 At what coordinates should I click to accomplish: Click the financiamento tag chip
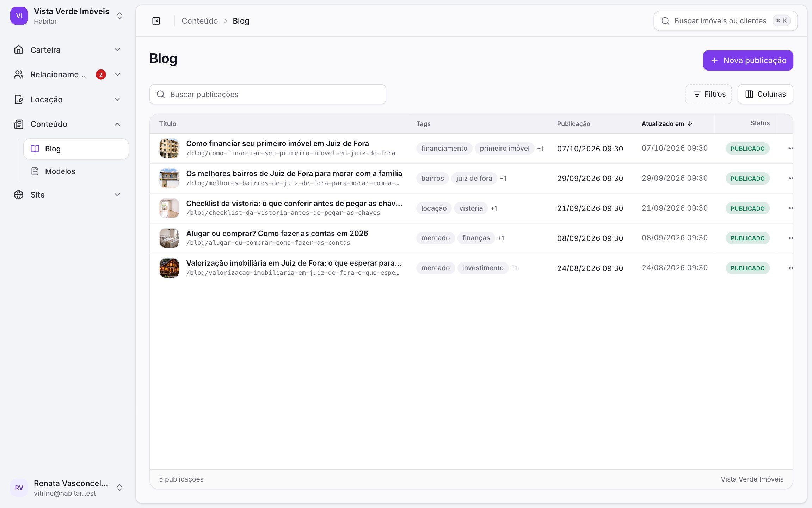click(x=444, y=149)
